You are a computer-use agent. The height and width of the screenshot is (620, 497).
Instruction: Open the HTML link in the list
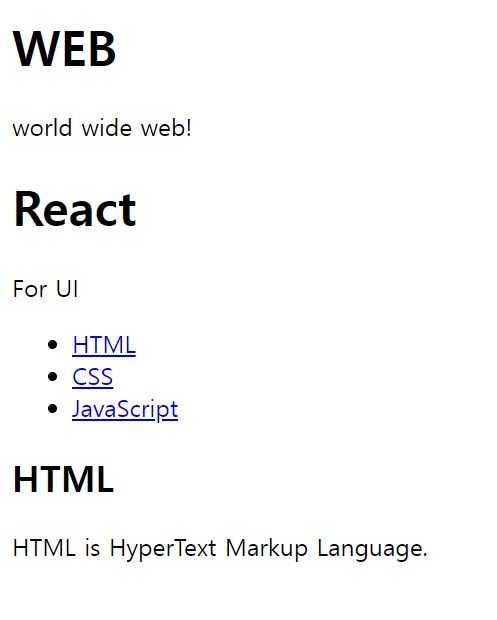[104, 345]
